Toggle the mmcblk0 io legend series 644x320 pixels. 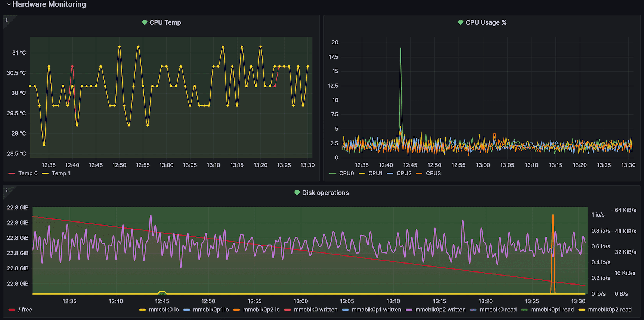pyautogui.click(x=164, y=310)
